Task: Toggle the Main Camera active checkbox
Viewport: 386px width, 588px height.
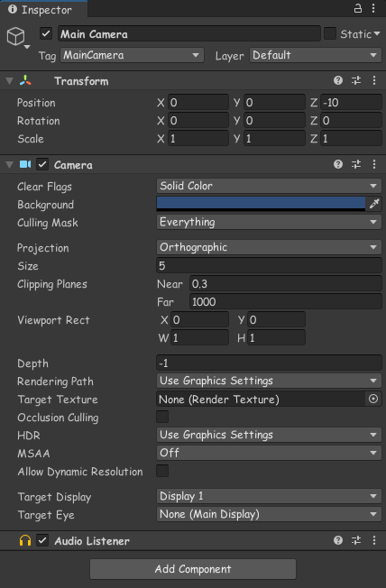Action: [46, 33]
